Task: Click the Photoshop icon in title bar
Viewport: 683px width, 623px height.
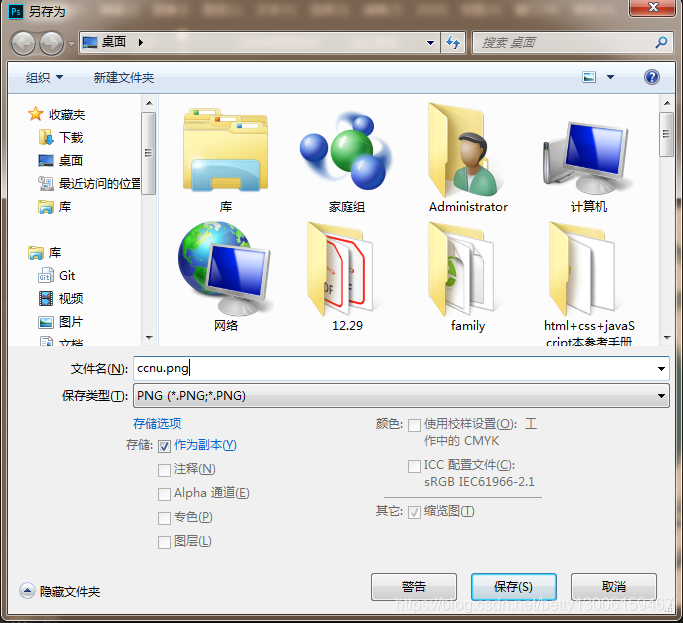Action: [x=16, y=11]
